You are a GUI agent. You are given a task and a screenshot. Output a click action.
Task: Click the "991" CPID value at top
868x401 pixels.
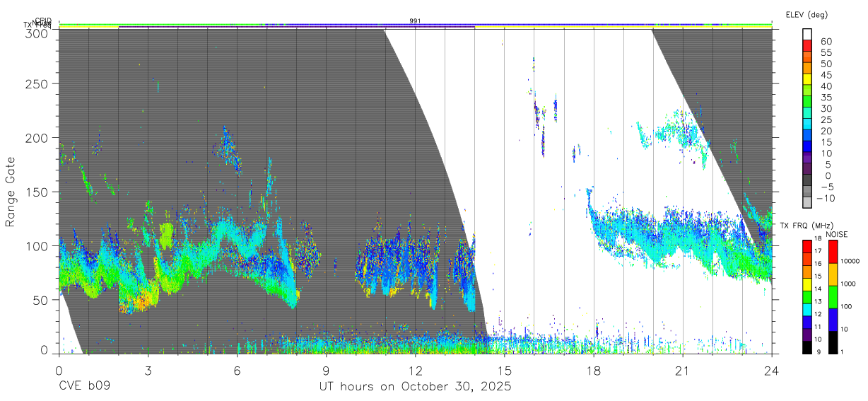tap(415, 21)
